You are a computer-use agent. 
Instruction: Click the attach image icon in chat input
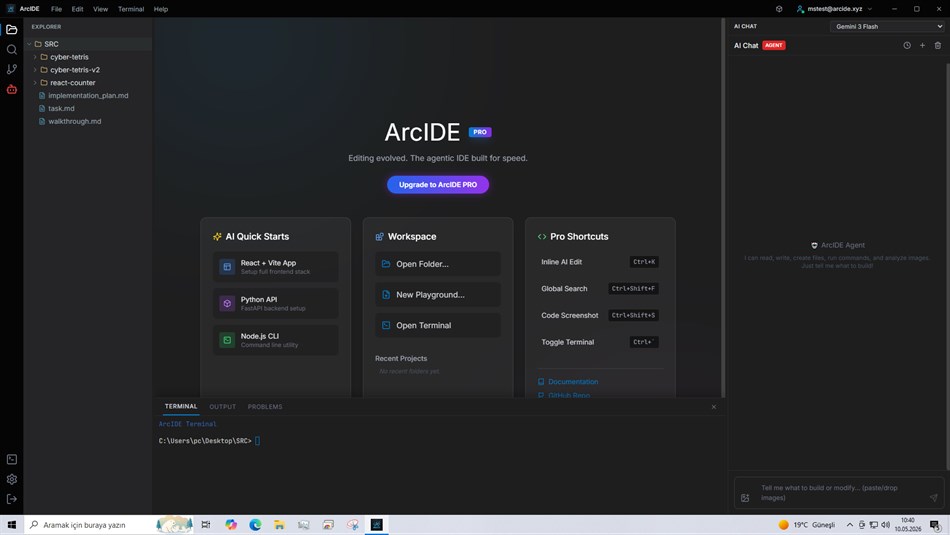click(745, 497)
